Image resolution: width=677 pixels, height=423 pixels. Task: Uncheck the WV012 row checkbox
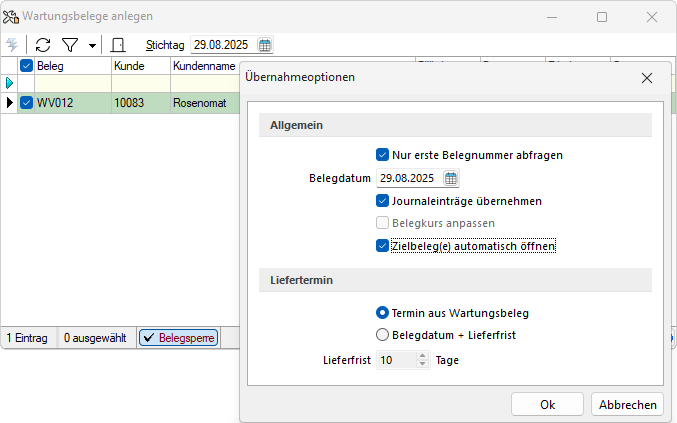(26, 102)
